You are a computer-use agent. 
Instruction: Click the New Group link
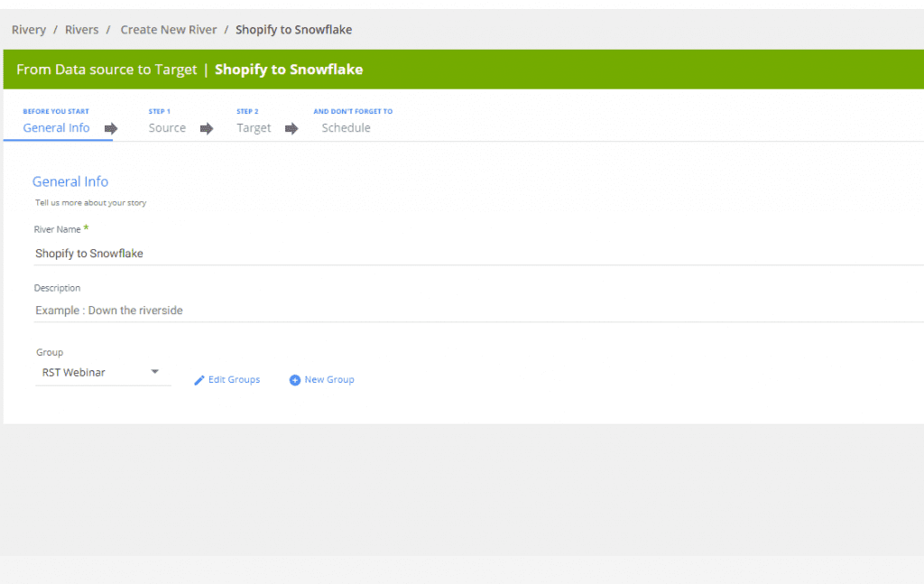tap(328, 379)
